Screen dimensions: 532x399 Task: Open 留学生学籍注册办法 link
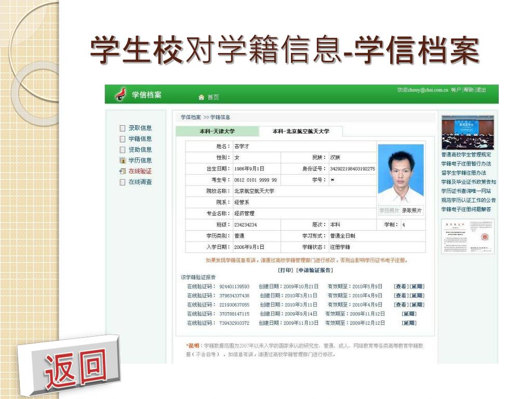pos(463,173)
